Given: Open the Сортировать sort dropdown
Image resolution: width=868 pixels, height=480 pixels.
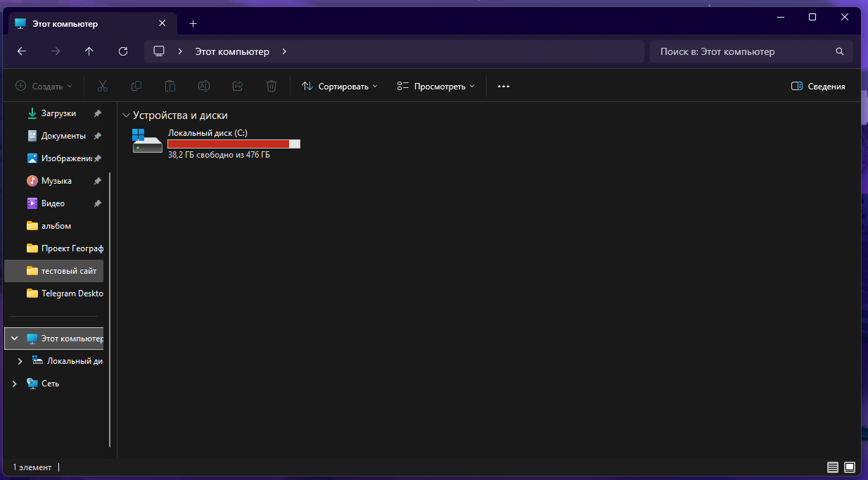Looking at the screenshot, I should [x=340, y=86].
